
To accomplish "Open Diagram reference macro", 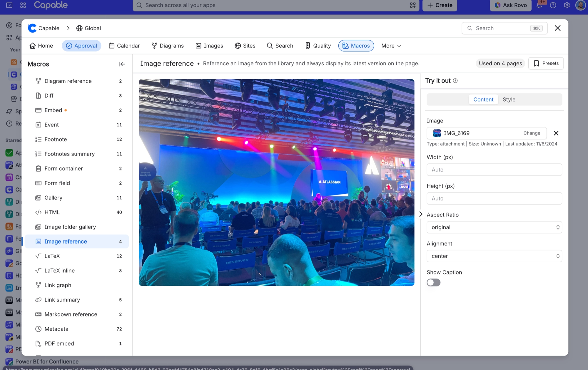I will pos(77,81).
